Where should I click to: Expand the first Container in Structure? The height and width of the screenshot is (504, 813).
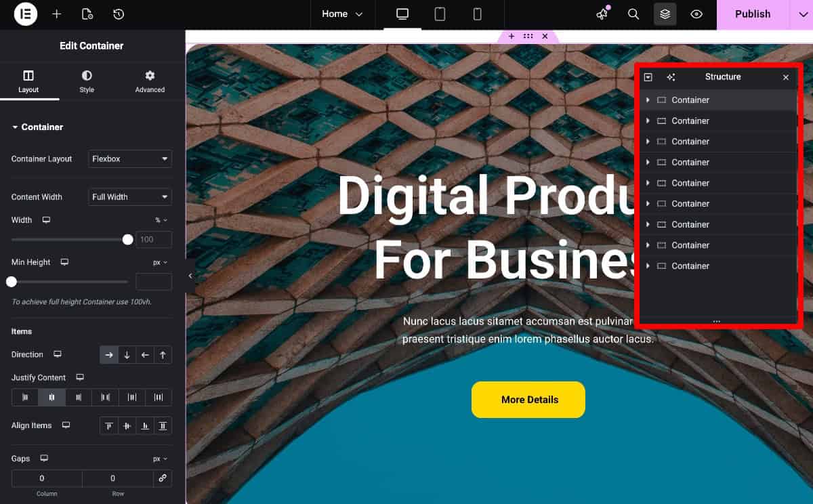click(648, 100)
